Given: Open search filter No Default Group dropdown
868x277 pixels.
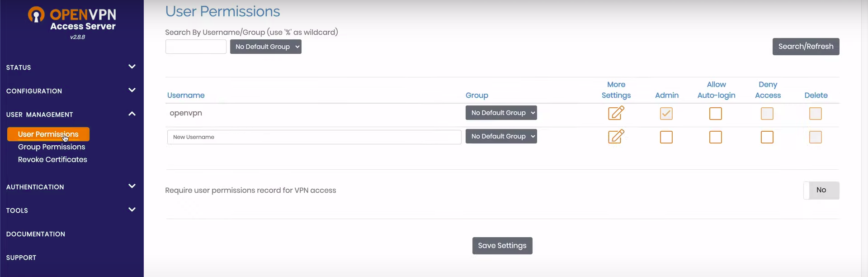Looking at the screenshot, I should click(265, 47).
